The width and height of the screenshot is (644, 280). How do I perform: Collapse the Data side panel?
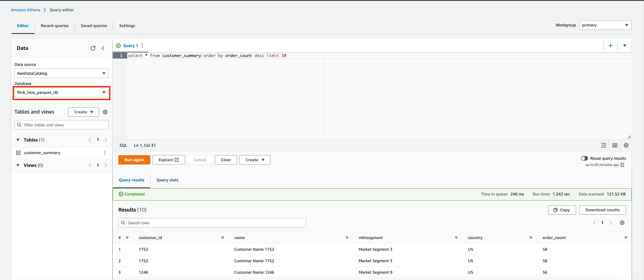click(103, 48)
